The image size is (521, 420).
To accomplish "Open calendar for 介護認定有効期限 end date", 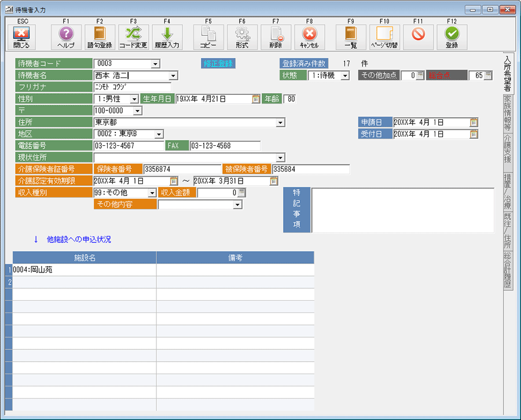I will (x=273, y=181).
